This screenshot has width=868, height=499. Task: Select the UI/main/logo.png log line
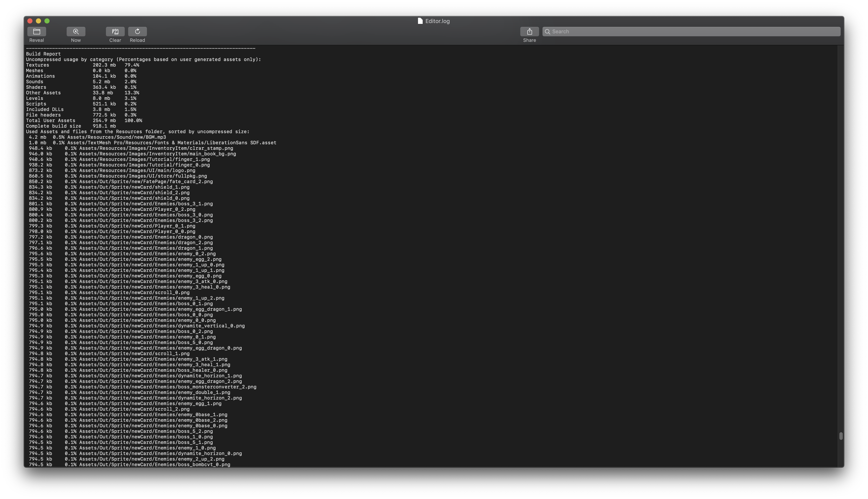point(137,170)
